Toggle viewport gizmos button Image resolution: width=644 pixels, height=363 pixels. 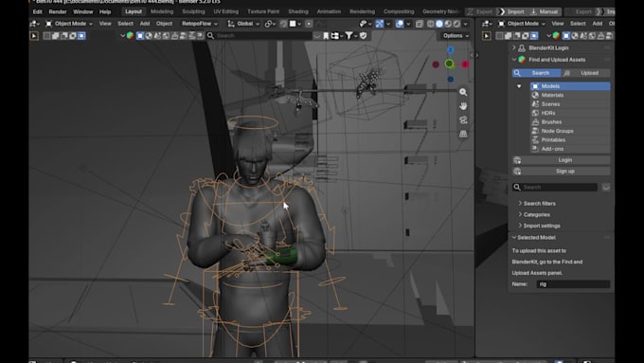coord(380,24)
